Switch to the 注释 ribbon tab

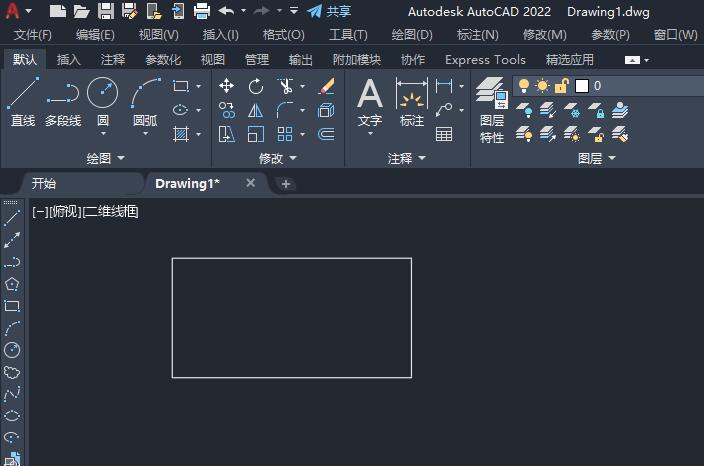pos(113,59)
